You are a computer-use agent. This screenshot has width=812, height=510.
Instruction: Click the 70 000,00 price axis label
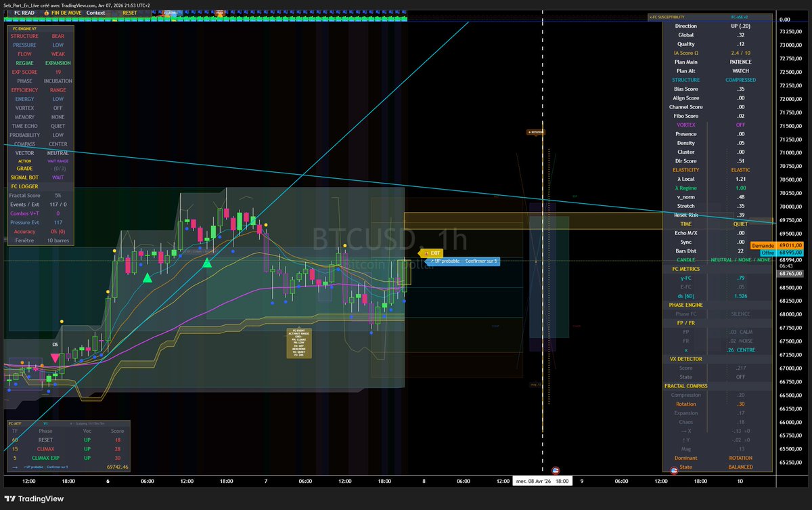click(792, 207)
